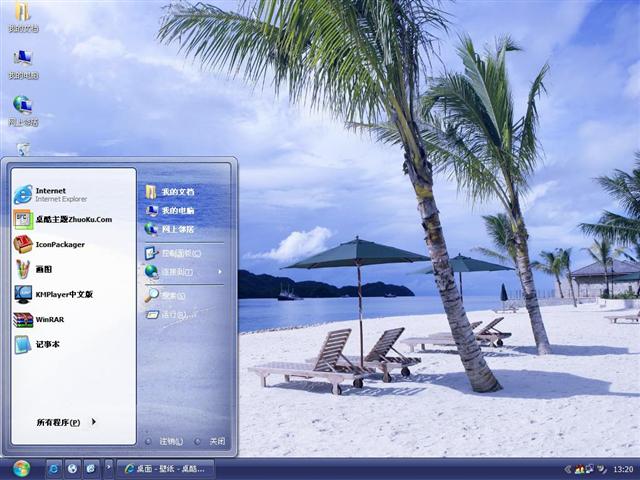Open Internet Explorer from the Start menu
Screen dimensions: 640x480
click(x=60, y=194)
